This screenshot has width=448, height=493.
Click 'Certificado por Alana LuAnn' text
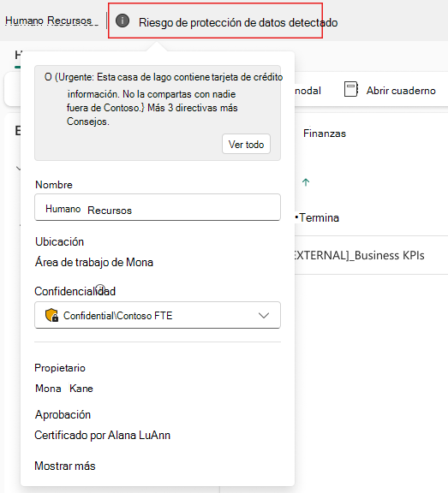pos(103,436)
